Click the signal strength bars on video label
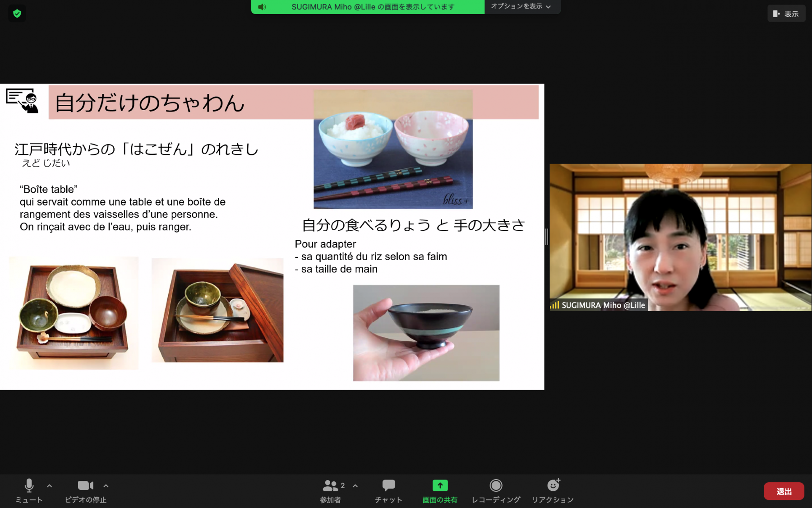 click(x=554, y=305)
